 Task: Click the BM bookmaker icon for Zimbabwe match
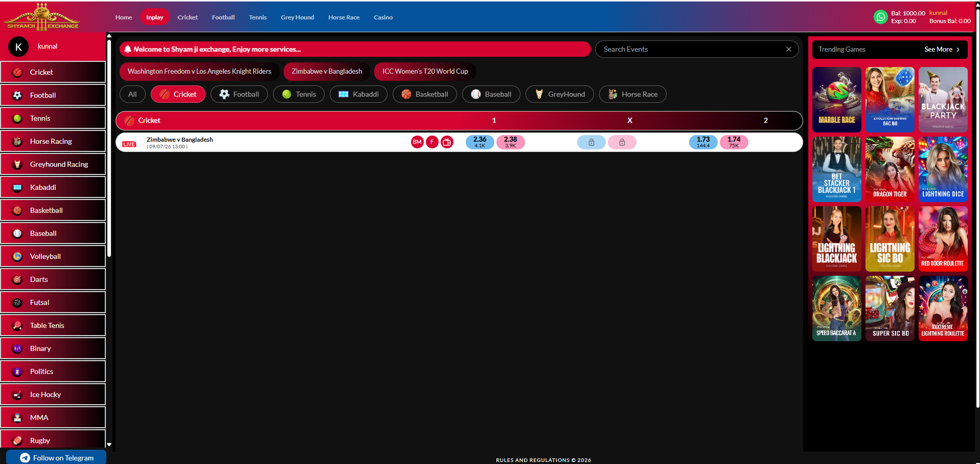pos(417,142)
